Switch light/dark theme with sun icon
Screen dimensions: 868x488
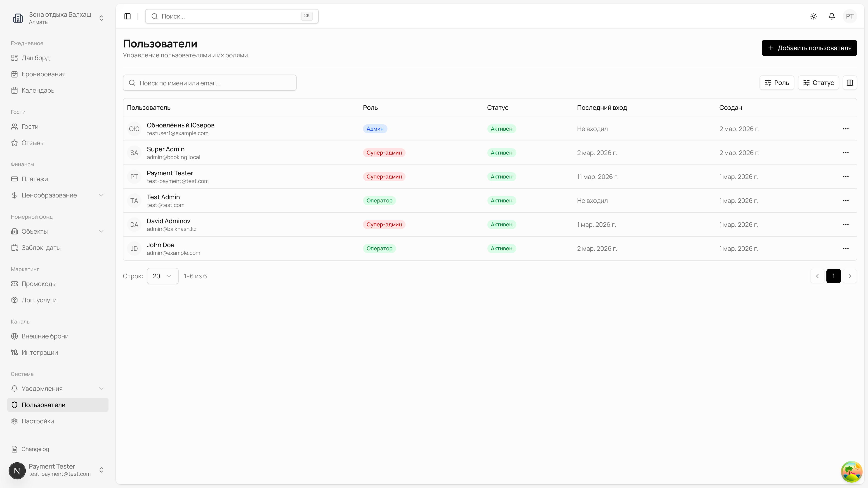[x=814, y=16]
